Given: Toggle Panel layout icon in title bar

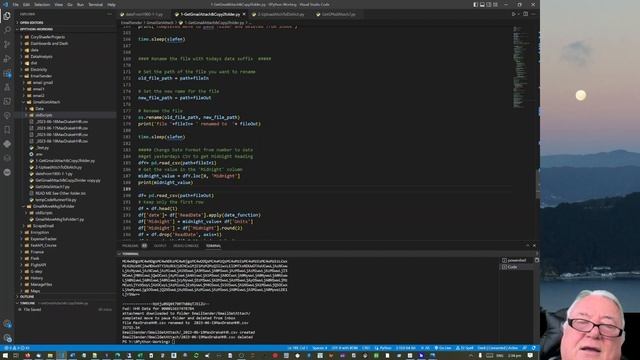Looking at the screenshot, I should (482, 4).
